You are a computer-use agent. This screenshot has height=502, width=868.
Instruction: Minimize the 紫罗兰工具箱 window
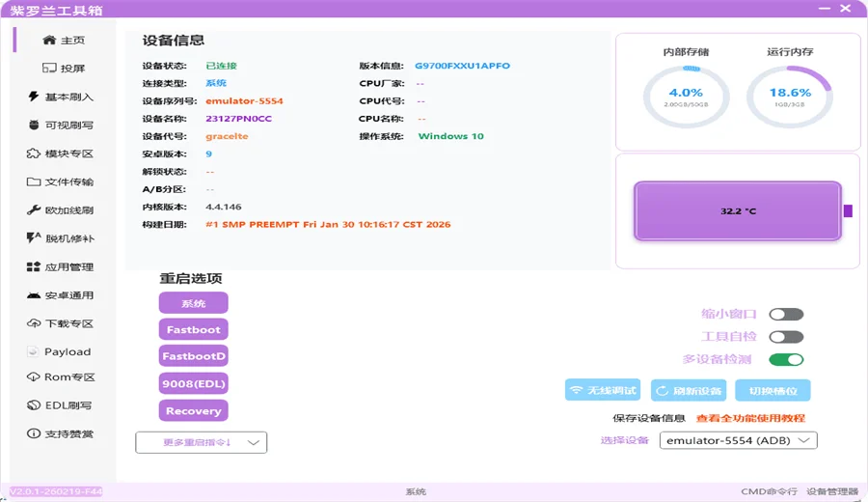[825, 9]
